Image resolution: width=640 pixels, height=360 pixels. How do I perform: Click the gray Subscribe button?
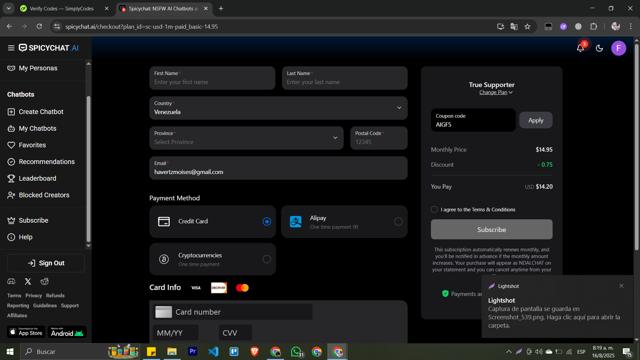point(491,229)
